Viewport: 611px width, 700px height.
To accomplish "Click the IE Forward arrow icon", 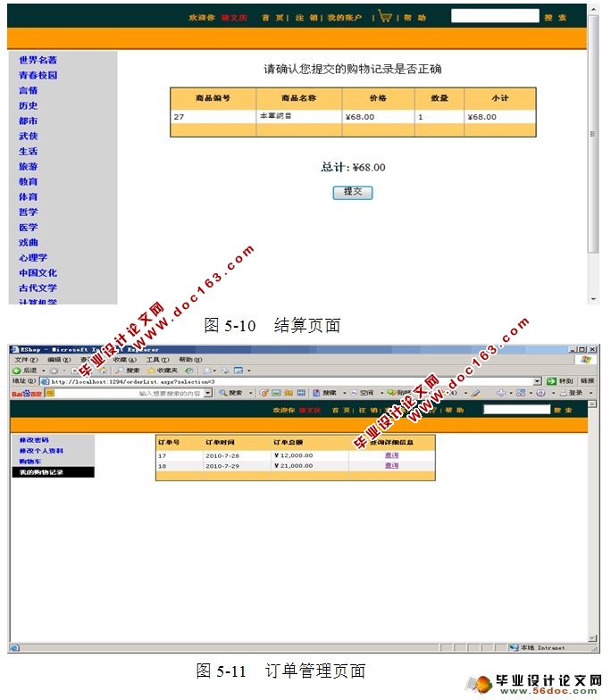I will click(54, 371).
